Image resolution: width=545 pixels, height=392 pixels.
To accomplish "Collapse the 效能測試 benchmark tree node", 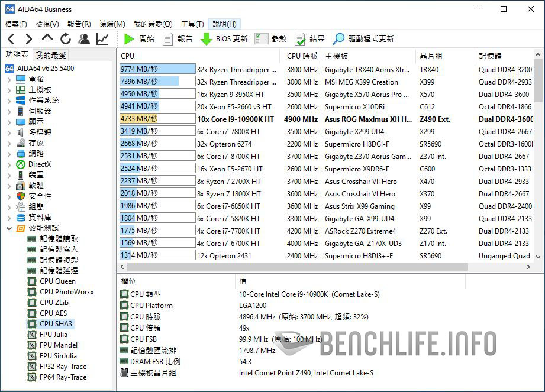I will [x=9, y=228].
